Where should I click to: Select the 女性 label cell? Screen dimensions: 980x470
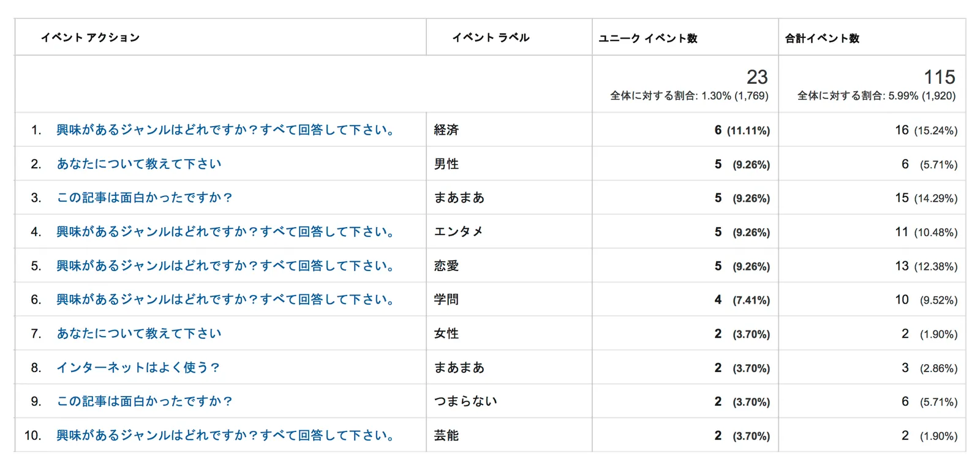pyautogui.click(x=447, y=333)
